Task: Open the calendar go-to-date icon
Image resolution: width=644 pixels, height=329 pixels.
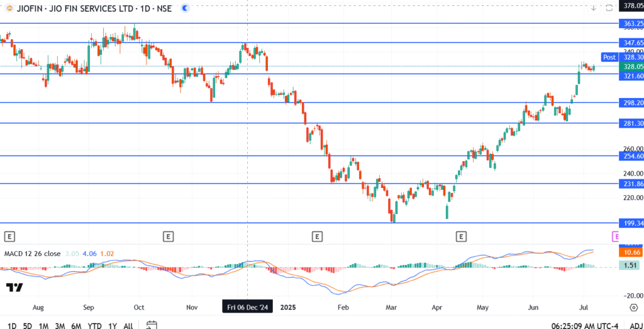Action: tap(151, 325)
